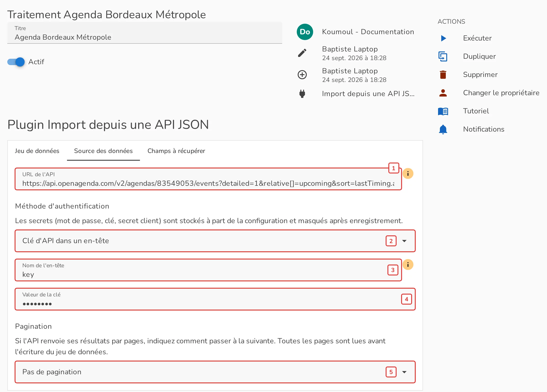Click the Traitement Agenda Bordeaux Métropole title
The height and width of the screenshot is (392, 547).
tap(106, 15)
